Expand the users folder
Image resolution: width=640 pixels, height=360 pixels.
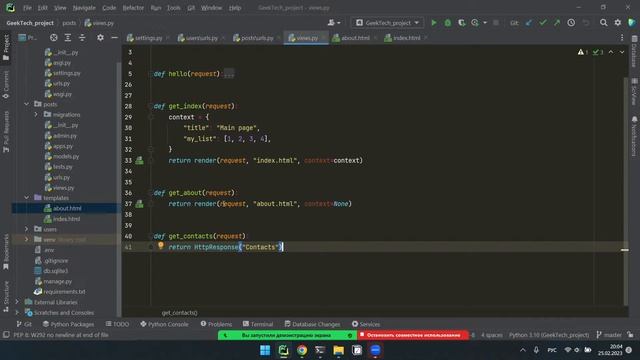[x=27, y=229]
